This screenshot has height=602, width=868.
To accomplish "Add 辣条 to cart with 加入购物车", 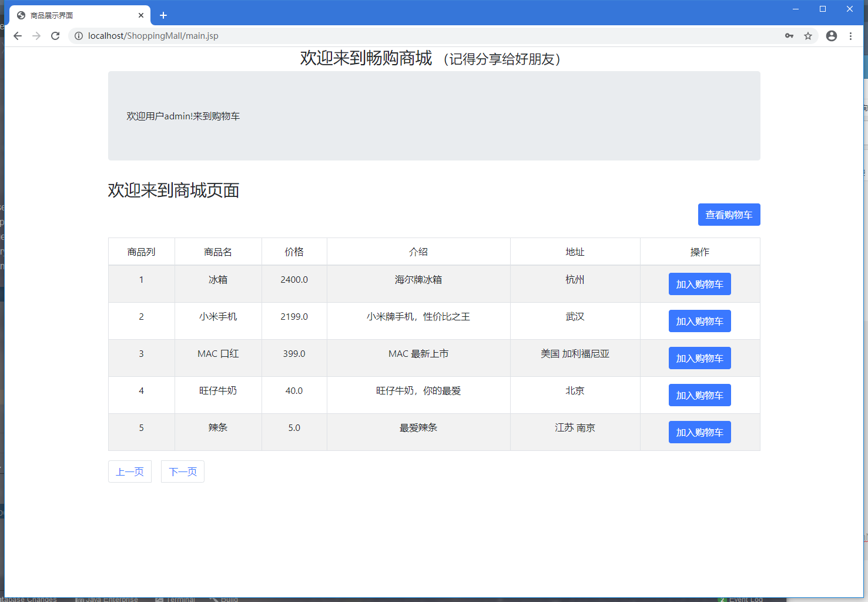I will click(x=699, y=432).
